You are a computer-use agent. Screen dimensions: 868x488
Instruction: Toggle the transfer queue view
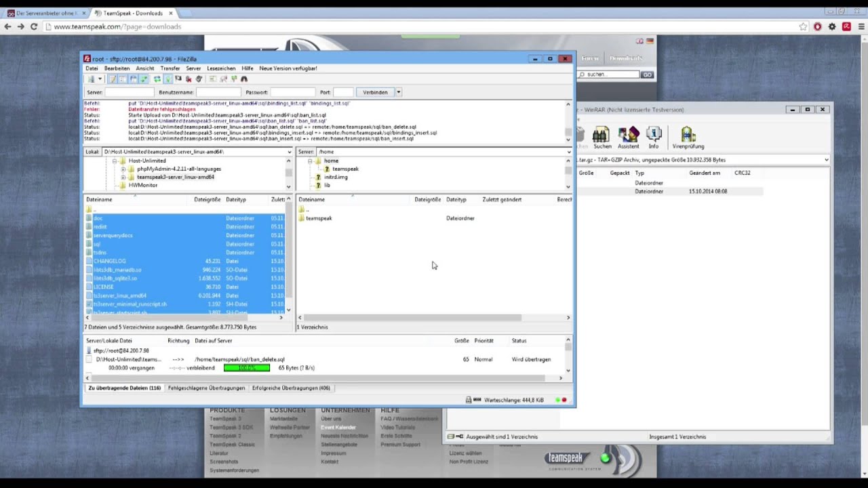(x=142, y=79)
